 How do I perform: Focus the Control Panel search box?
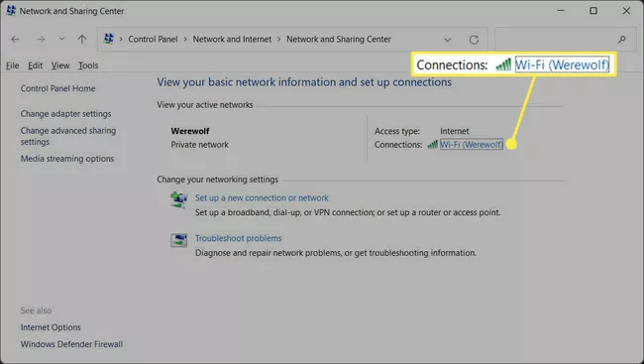[565, 40]
